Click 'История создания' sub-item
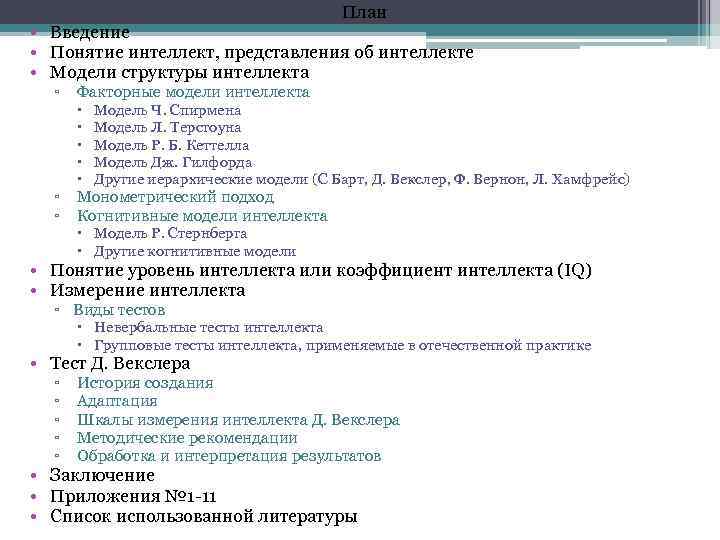The image size is (720, 540). click(145, 383)
